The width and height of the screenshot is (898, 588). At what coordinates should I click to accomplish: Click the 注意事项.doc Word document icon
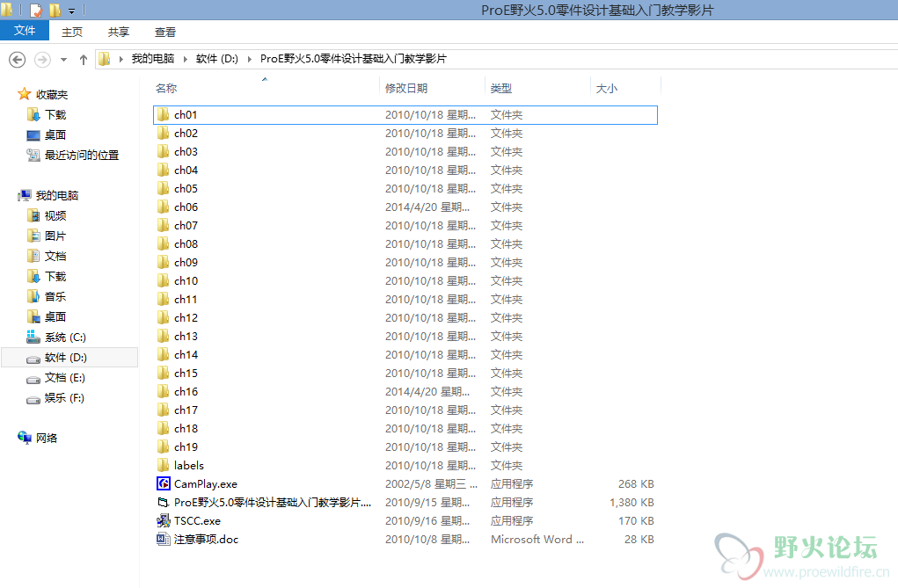164,539
